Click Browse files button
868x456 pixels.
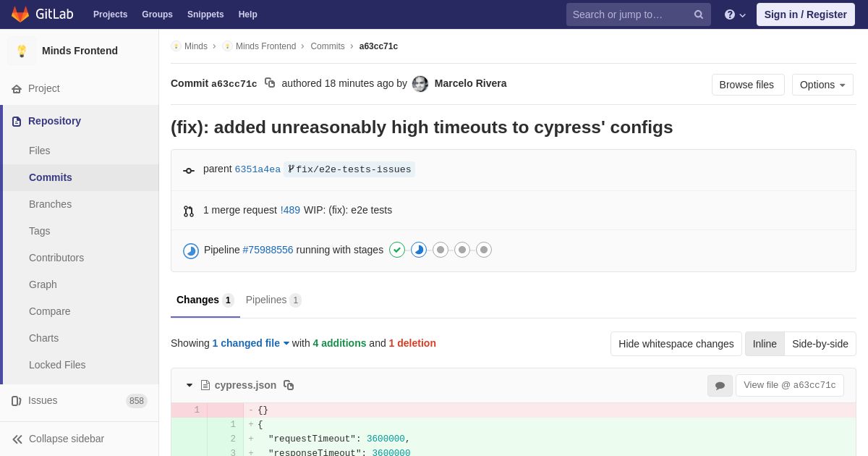(x=748, y=85)
